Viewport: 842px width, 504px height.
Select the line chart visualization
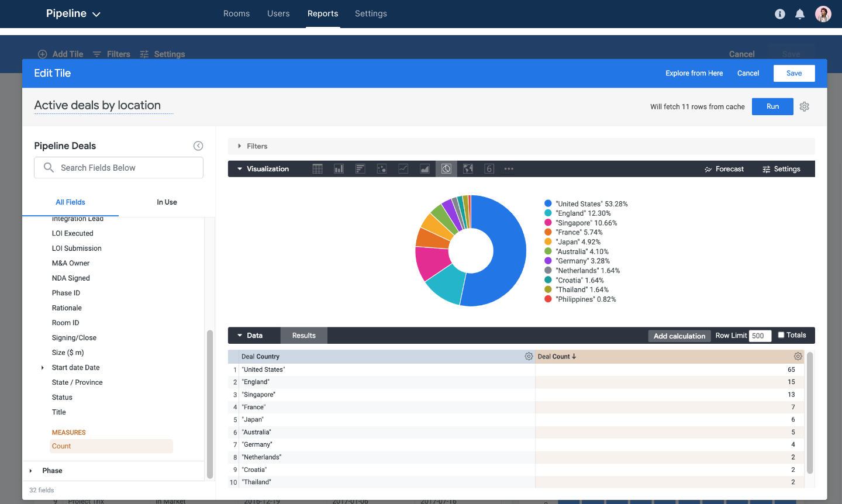point(403,168)
